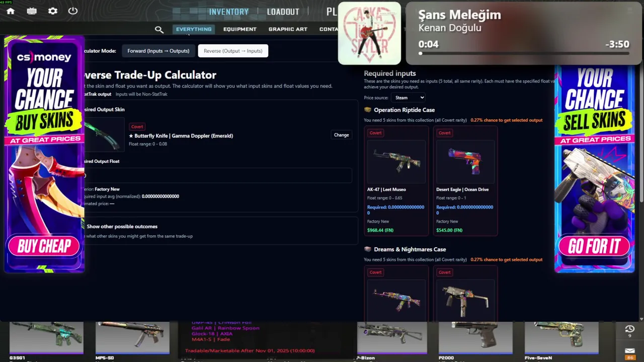Open the mail envelope icon with 86 badge
644x362 pixels.
pos(629,351)
